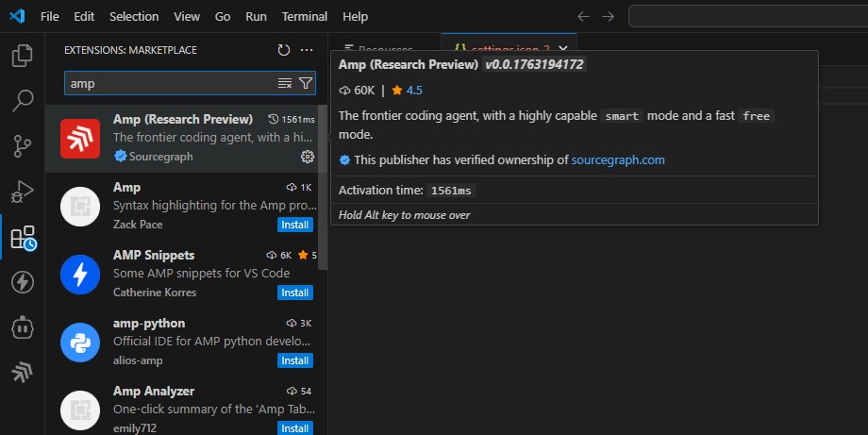Open the filter extensions funnel menu

(306, 83)
